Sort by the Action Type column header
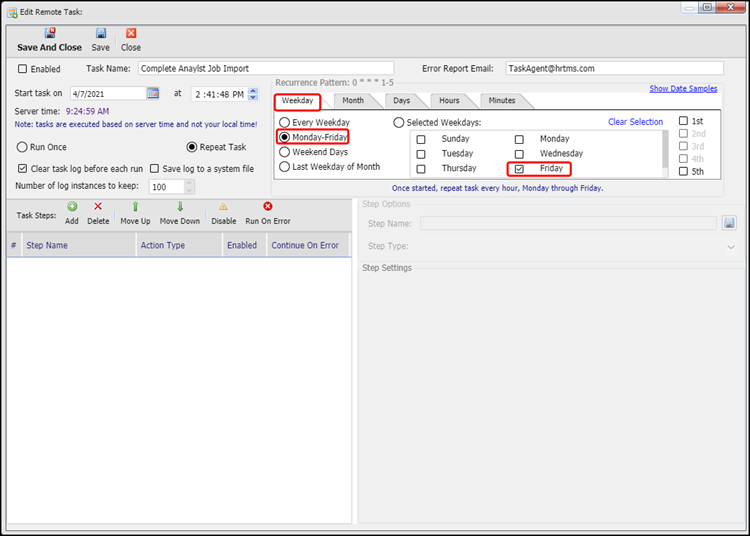Screen dimensions: 750x536 [x=179, y=245]
